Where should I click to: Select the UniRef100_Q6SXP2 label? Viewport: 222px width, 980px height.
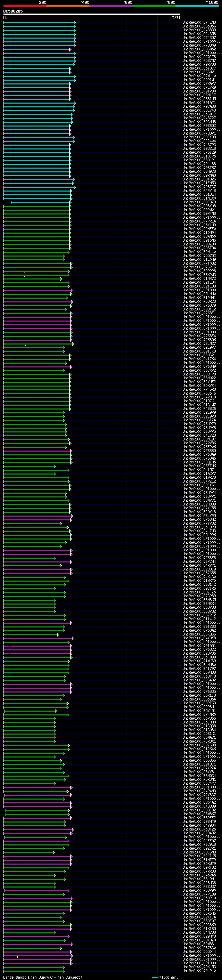199,370
